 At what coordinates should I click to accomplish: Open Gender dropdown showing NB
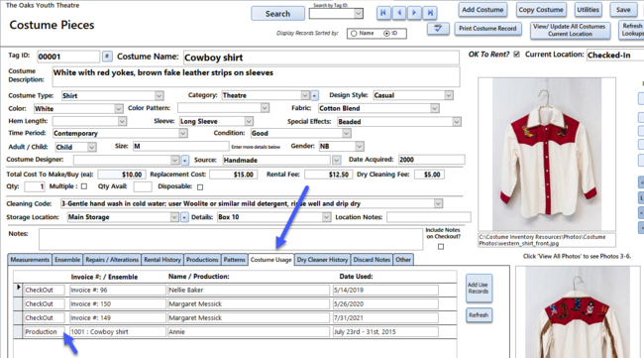(x=360, y=147)
